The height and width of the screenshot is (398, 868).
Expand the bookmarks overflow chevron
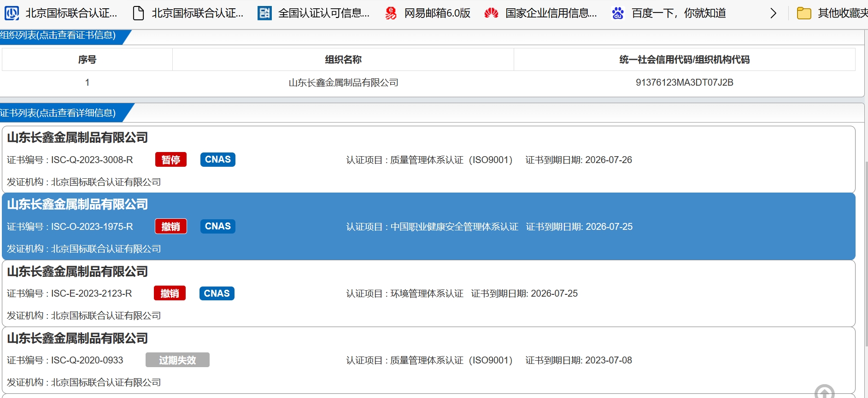pos(773,13)
